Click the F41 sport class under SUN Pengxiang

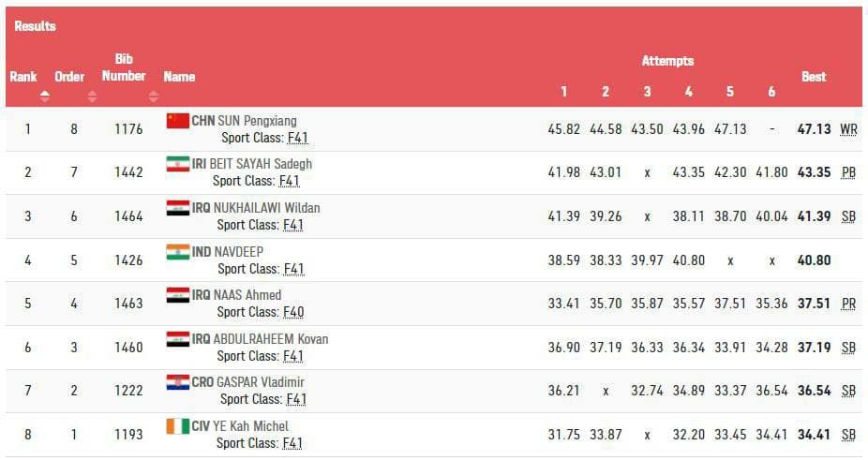[x=297, y=138]
